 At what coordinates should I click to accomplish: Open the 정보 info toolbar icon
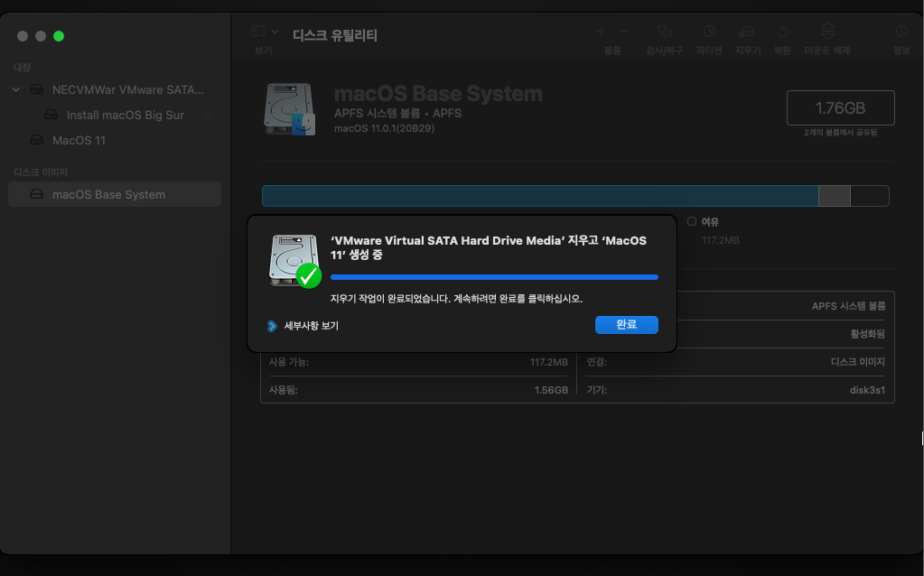(x=901, y=32)
